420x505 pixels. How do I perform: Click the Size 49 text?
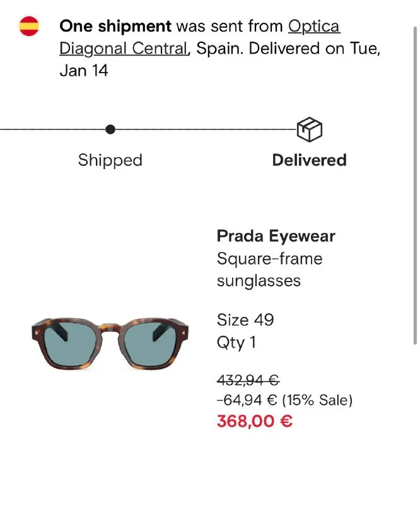pyautogui.click(x=245, y=320)
